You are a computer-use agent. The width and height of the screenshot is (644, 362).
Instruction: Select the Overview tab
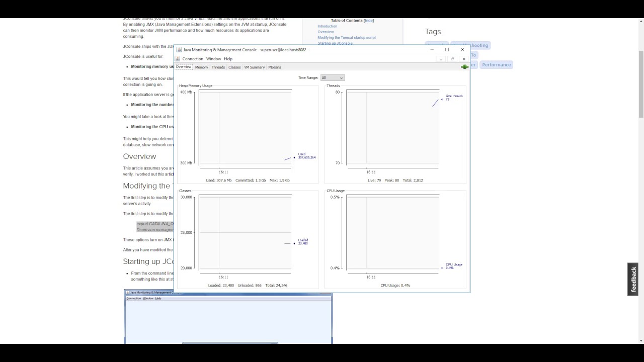(184, 67)
